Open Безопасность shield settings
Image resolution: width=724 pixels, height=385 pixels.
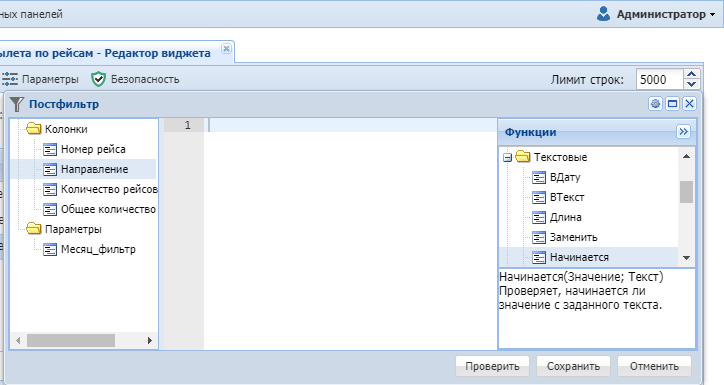(135, 79)
